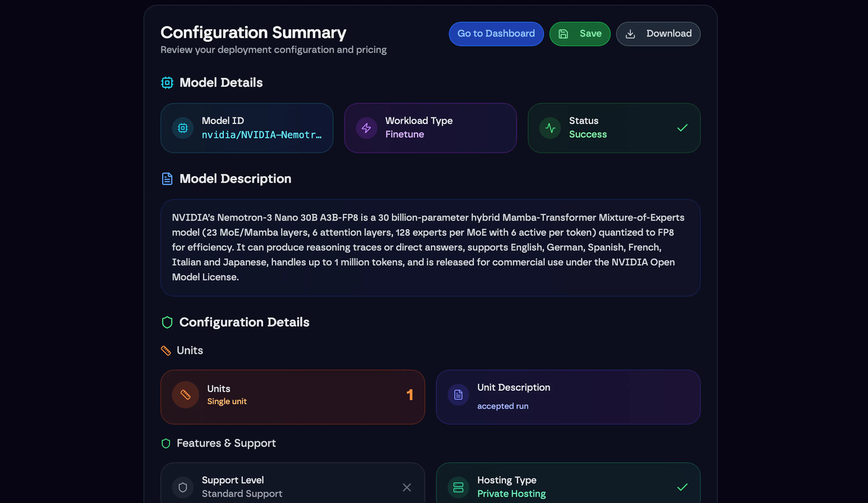
Task: Click the Single unit label
Action: [x=227, y=402]
